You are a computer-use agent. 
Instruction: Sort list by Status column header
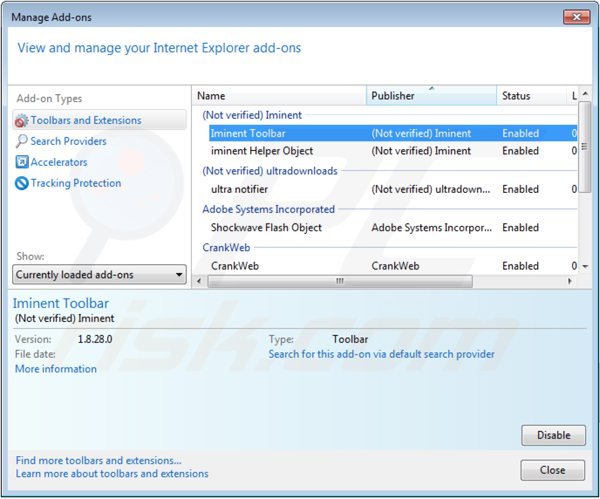click(x=531, y=96)
